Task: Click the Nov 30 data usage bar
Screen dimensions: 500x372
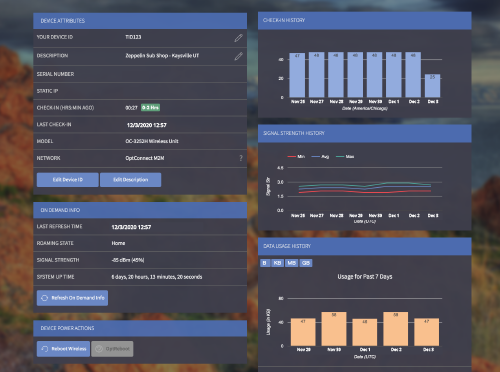Action: click(x=334, y=329)
